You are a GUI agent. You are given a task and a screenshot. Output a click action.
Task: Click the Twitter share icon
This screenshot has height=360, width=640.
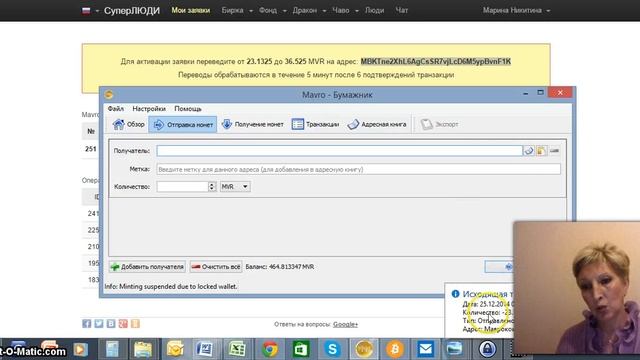pos(99,324)
